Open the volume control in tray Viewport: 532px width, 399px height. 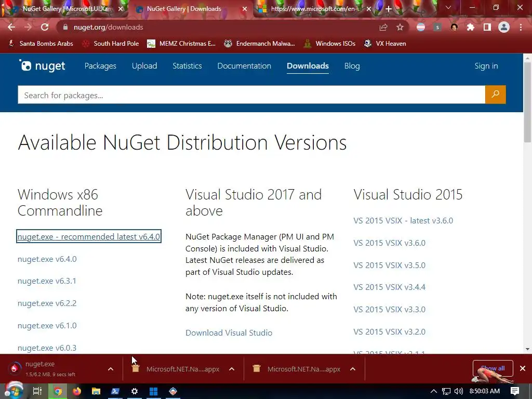(x=458, y=391)
